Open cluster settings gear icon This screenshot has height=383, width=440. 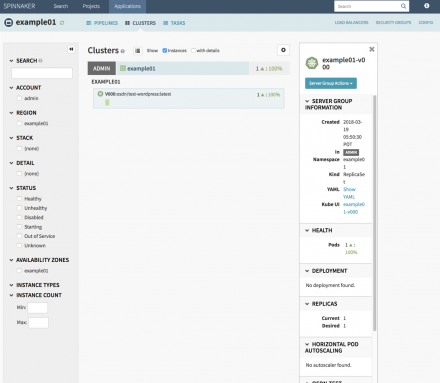click(x=283, y=50)
